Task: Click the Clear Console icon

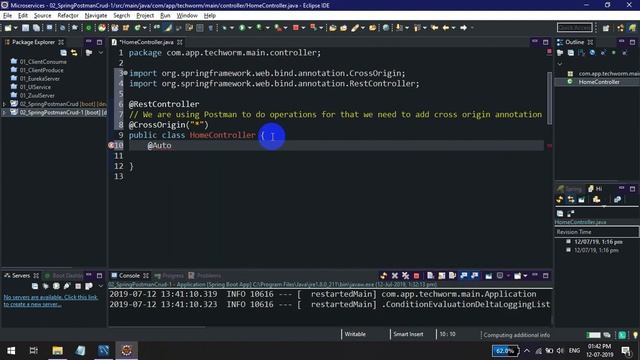Action: click(x=430, y=276)
